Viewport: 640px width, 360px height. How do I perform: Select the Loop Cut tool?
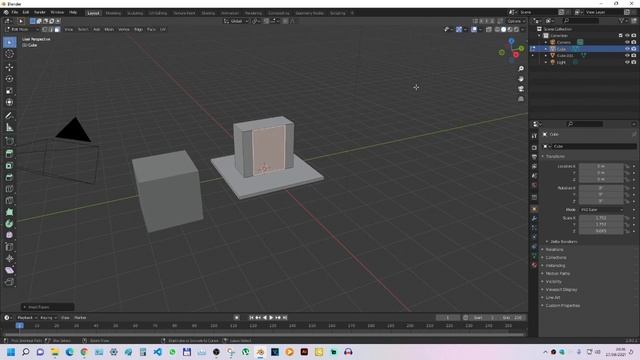9,189
